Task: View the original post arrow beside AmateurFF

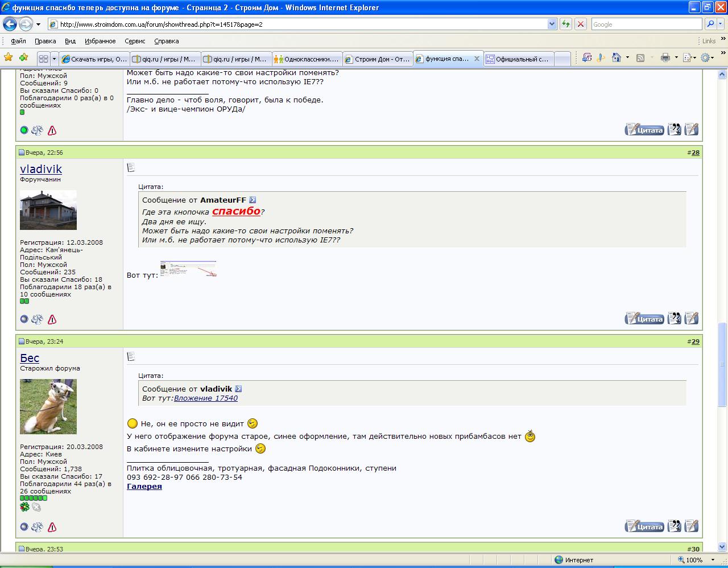Action: tap(253, 200)
